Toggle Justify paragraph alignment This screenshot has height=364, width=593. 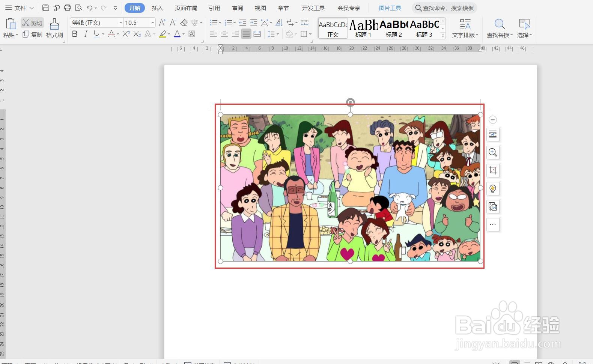(246, 34)
